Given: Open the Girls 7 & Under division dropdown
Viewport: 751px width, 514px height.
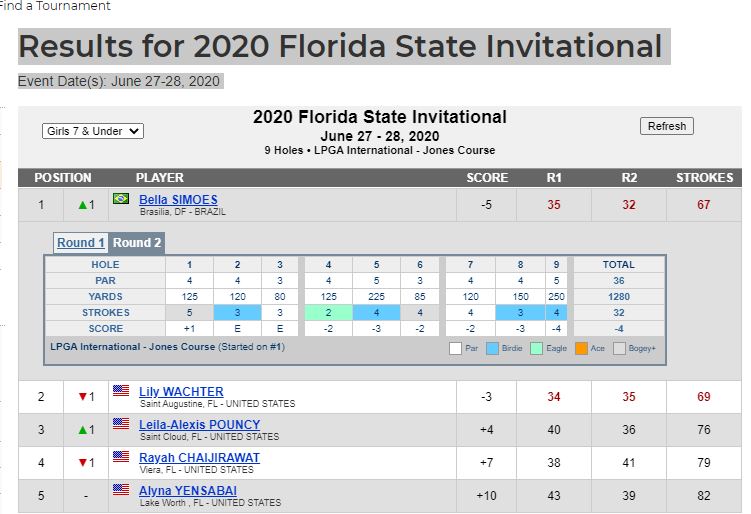Looking at the screenshot, I should (x=93, y=131).
